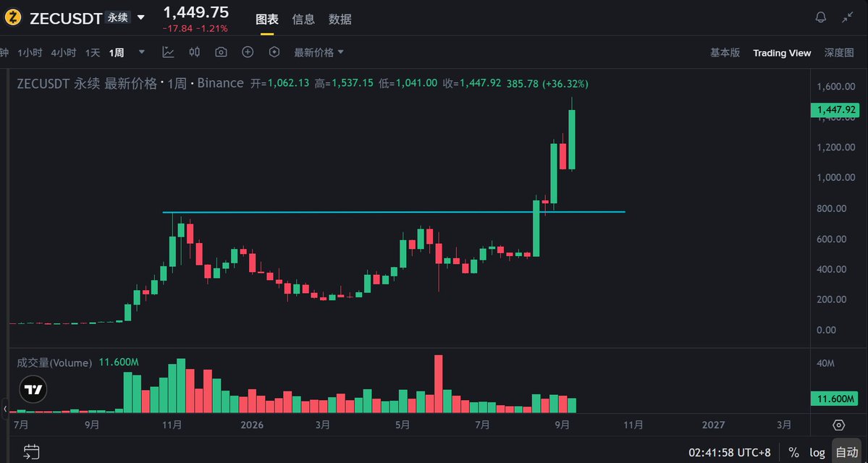Toggle the 自动 auto scale button

[846, 452]
